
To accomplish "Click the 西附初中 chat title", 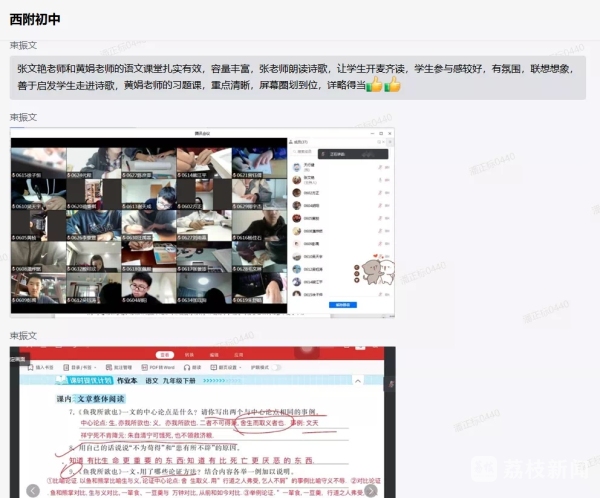I will (35, 18).
